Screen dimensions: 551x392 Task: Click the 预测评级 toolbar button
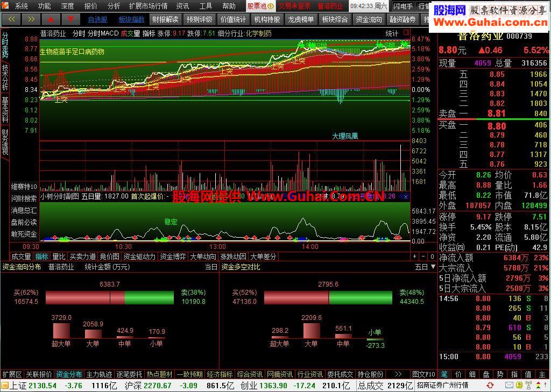click(199, 20)
